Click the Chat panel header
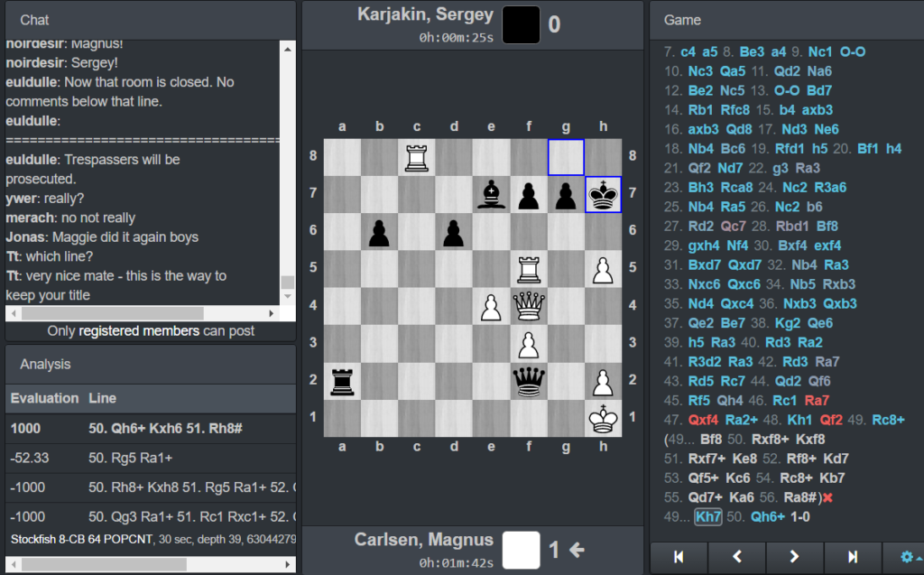The width and height of the screenshot is (924, 575). (x=149, y=19)
